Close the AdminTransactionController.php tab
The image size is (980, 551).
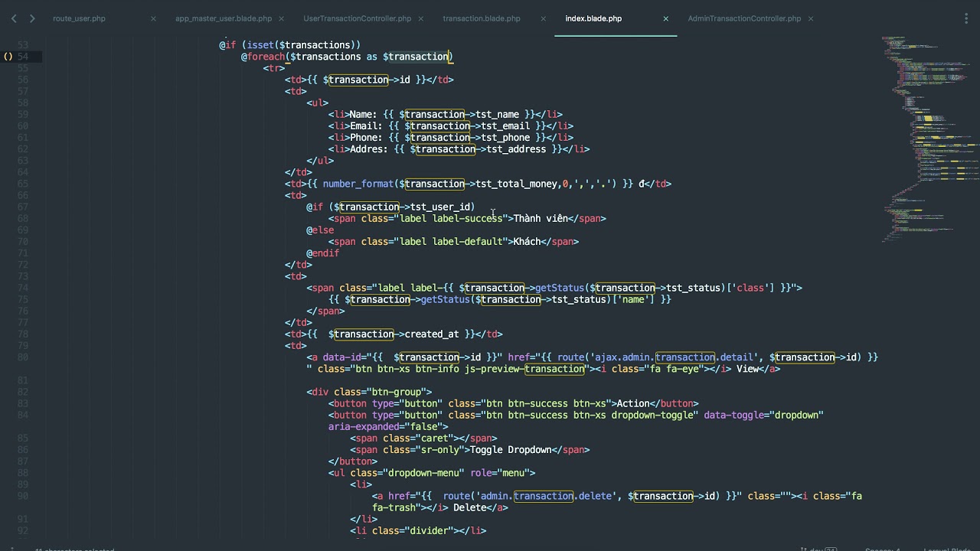click(x=811, y=18)
